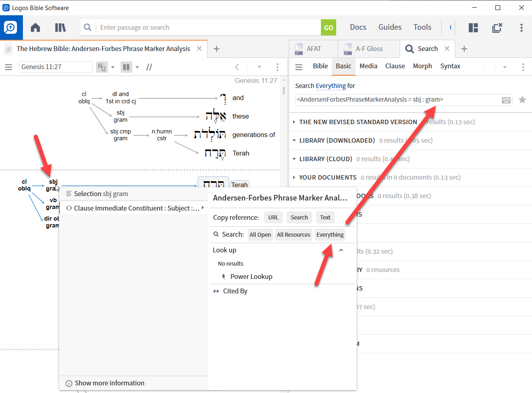This screenshot has height=393, width=532.
Task: Click the close all panels icon
Action: coord(497,27)
